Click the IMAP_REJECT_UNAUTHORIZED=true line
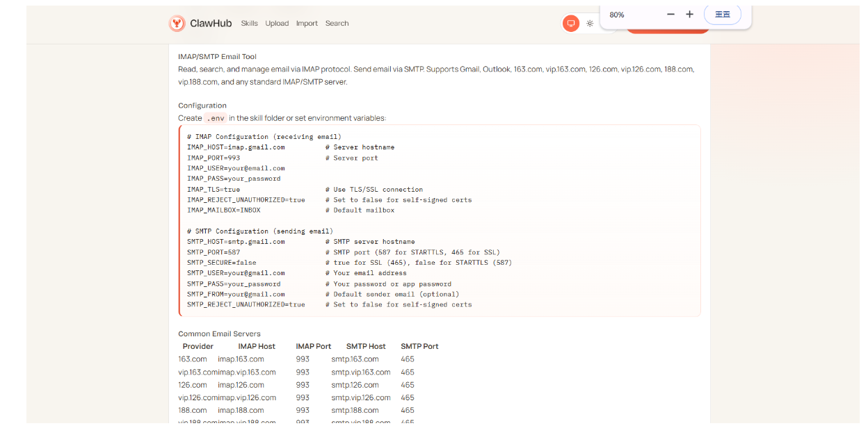Screen dimensions: 868x435 click(246, 199)
